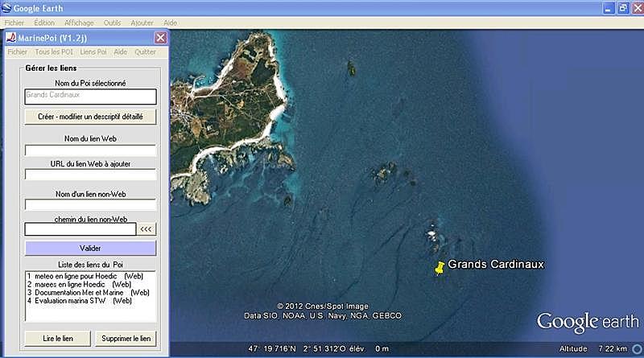Click the Grands Cardinaux map label

click(496, 264)
